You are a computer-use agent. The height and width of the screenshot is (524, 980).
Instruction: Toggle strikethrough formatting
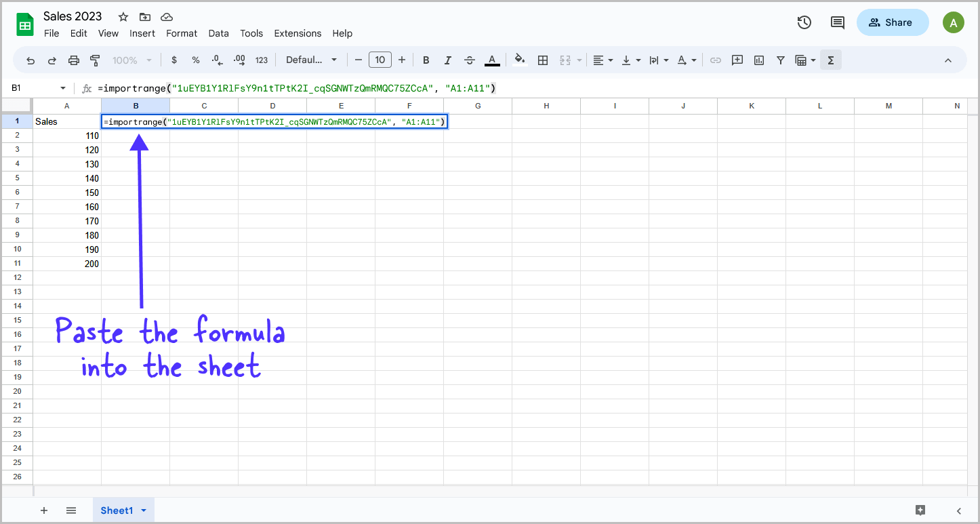coord(470,60)
